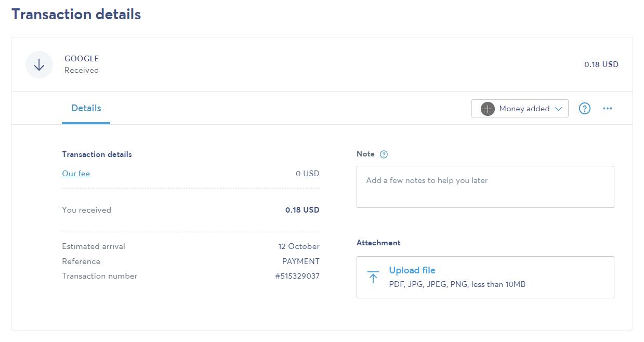Open the three-dot more options menu
The height and width of the screenshot is (342, 644).
click(607, 109)
